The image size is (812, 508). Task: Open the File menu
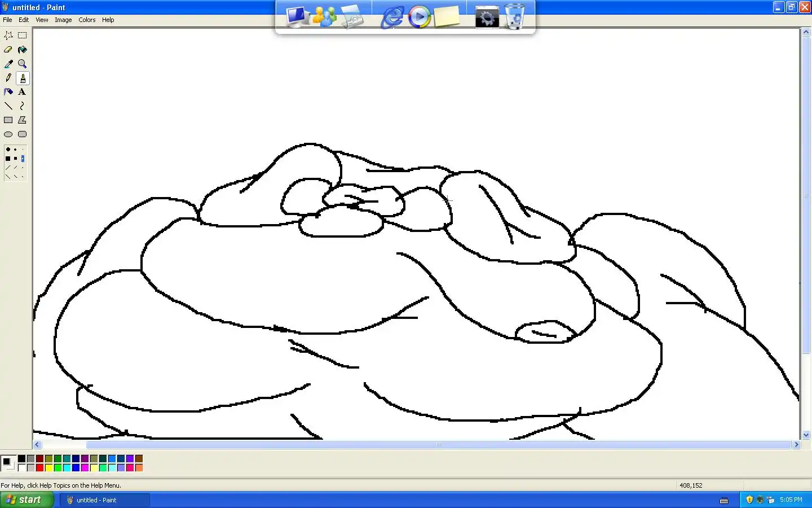(7, 20)
